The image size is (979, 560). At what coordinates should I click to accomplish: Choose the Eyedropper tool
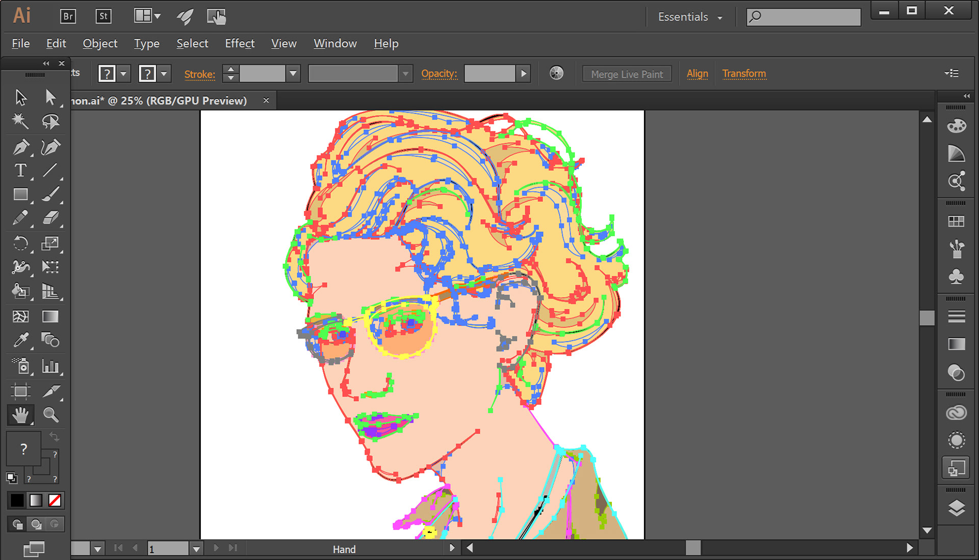click(21, 340)
